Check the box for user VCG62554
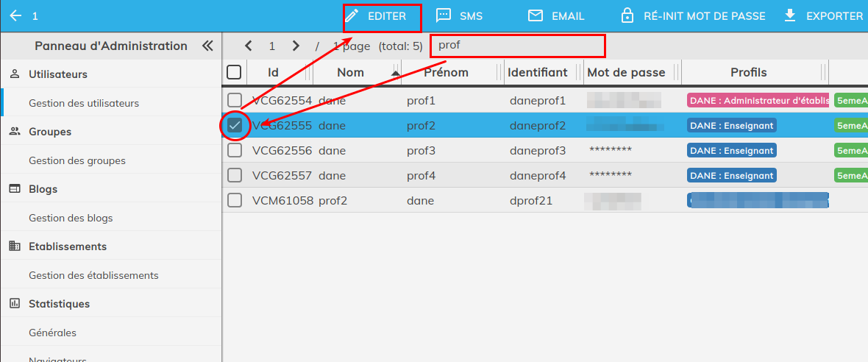This screenshot has height=362, width=868. (235, 100)
